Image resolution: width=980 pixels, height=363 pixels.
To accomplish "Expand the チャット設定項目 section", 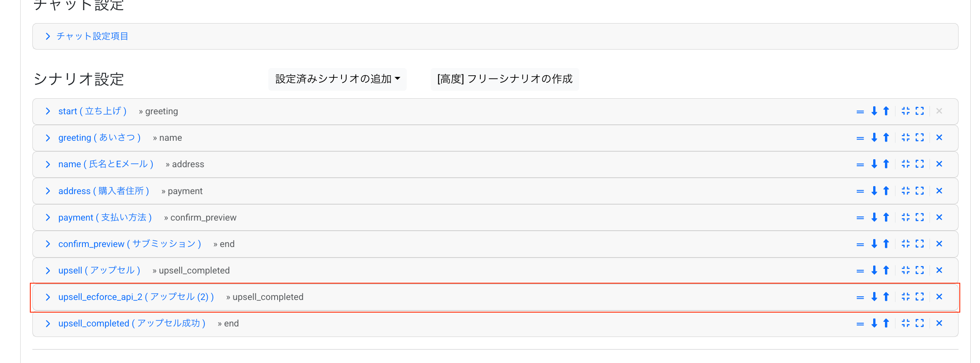I will 48,36.
